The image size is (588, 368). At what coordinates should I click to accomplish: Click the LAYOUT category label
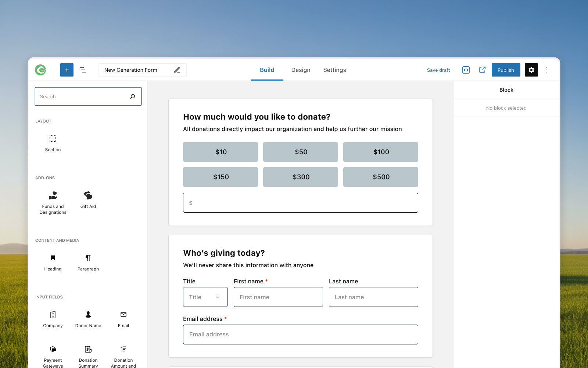point(43,121)
